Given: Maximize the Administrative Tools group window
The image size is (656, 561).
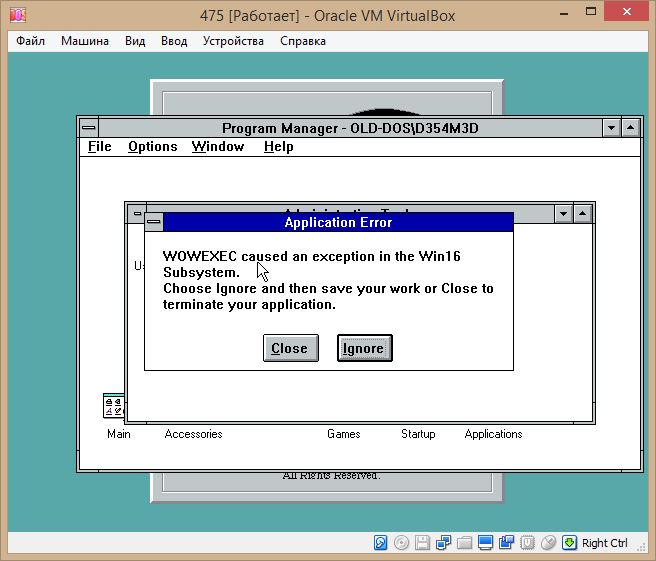Looking at the screenshot, I should [583, 214].
